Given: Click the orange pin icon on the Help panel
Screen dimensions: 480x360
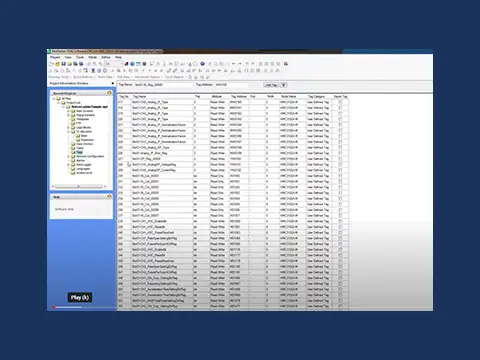Looking at the screenshot, I should click(109, 197).
